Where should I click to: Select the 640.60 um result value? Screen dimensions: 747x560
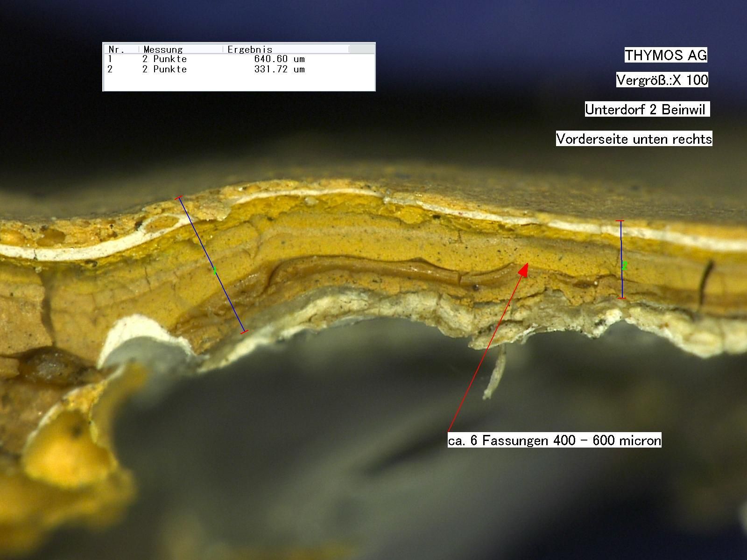tap(279, 59)
